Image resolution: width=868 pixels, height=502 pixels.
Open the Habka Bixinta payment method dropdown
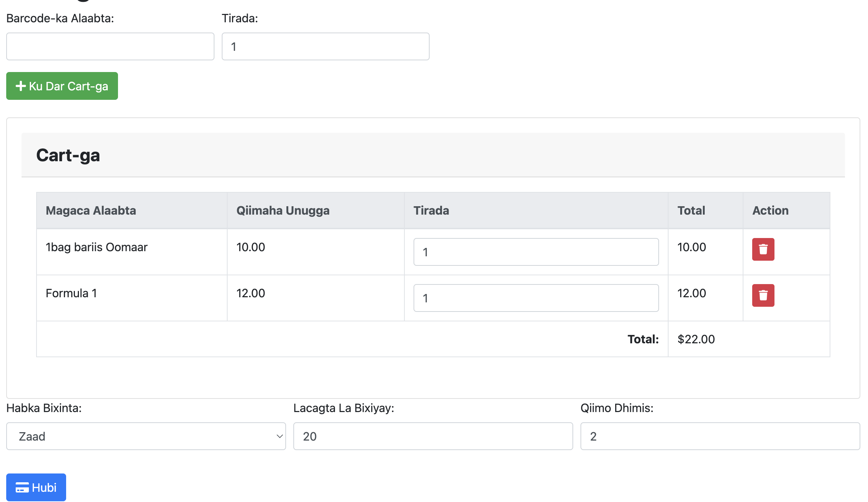(146, 436)
